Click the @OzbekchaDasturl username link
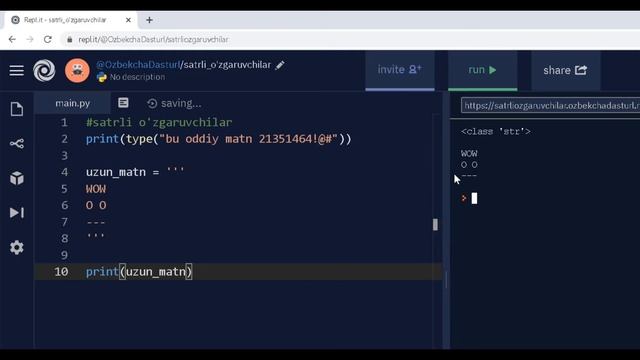The image size is (640, 360). tap(138, 65)
